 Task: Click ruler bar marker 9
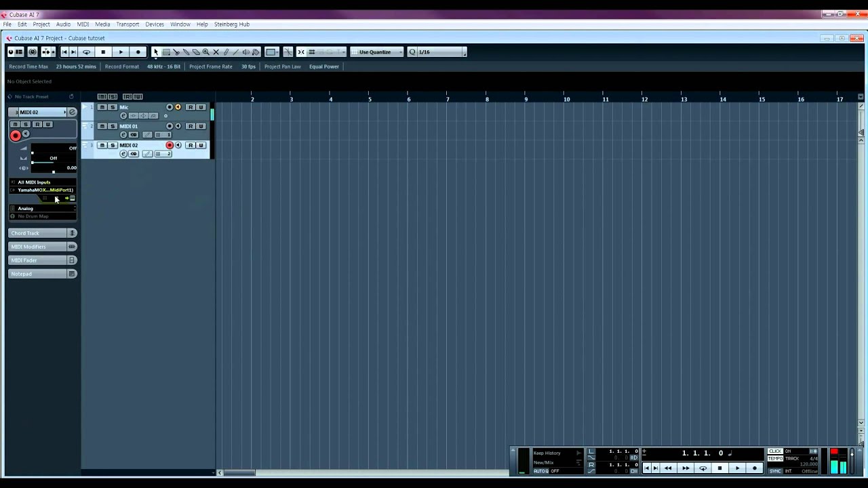click(x=526, y=99)
